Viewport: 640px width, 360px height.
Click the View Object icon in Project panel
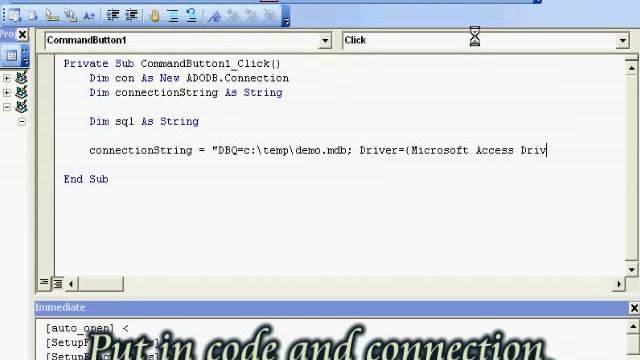11,55
